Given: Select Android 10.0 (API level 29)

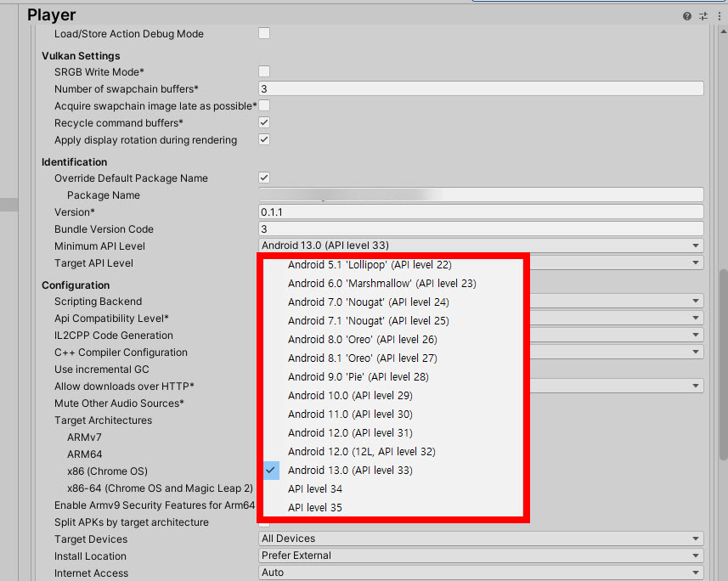Looking at the screenshot, I should (392, 395).
